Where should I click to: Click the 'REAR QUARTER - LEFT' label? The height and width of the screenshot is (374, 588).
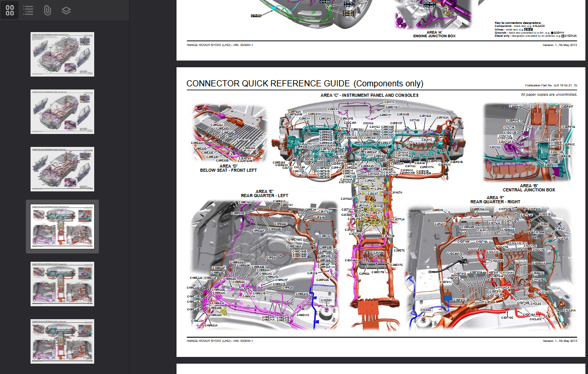tap(264, 196)
